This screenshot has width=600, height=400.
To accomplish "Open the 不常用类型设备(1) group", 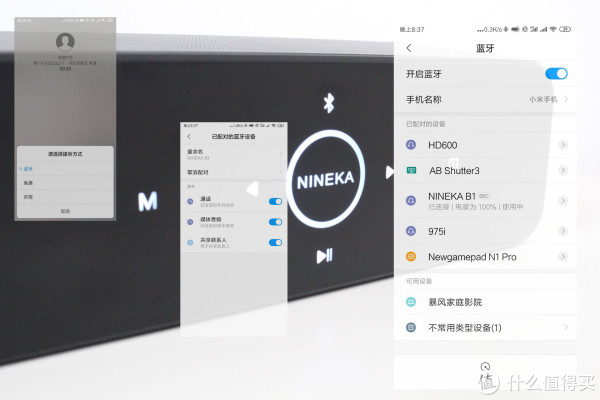I will (x=485, y=328).
